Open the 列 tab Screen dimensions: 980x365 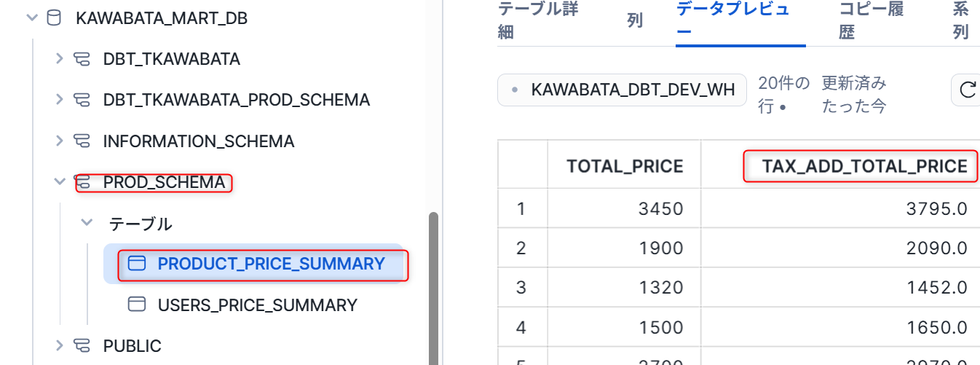[x=634, y=21]
